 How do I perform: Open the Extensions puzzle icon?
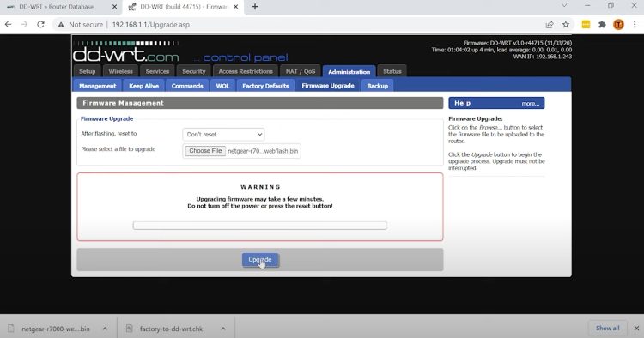click(602, 25)
